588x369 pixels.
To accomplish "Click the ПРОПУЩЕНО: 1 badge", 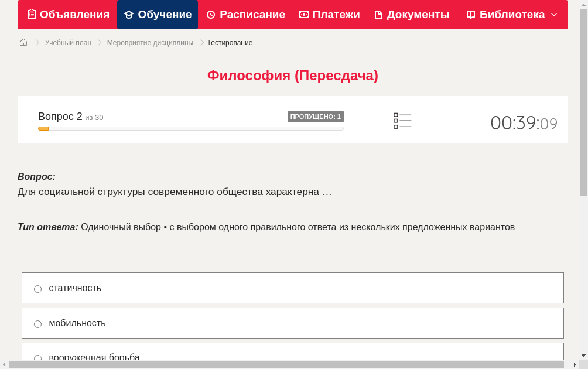I will pos(315,117).
